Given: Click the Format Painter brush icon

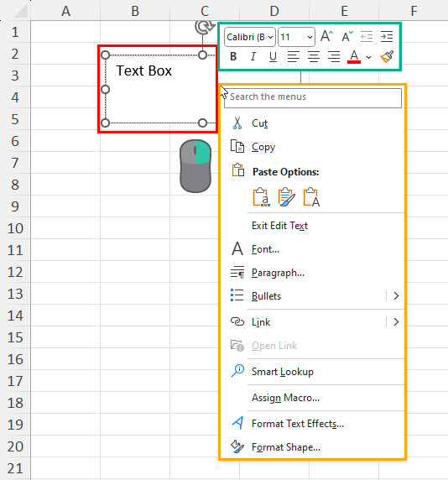Looking at the screenshot, I should [387, 56].
